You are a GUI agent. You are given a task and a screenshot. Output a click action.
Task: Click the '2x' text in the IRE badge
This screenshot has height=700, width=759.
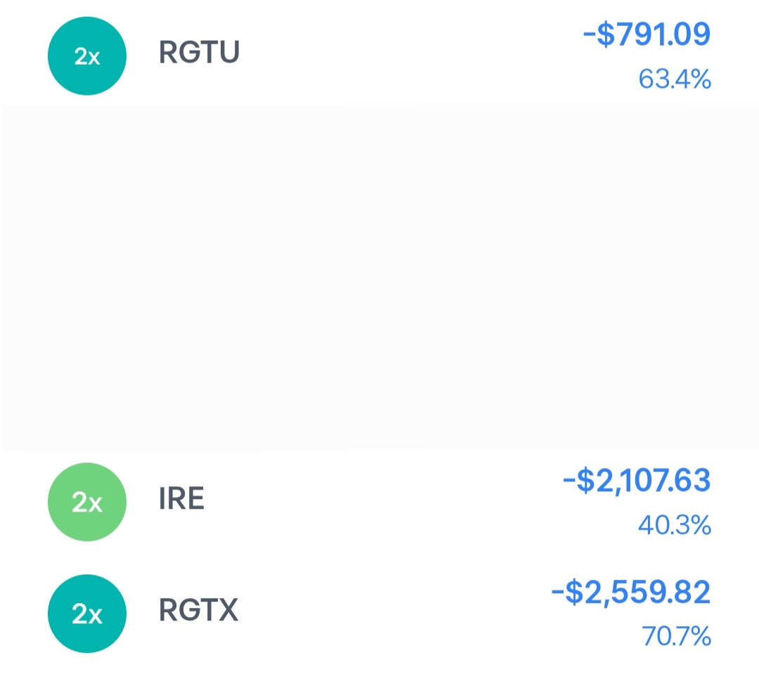click(87, 503)
